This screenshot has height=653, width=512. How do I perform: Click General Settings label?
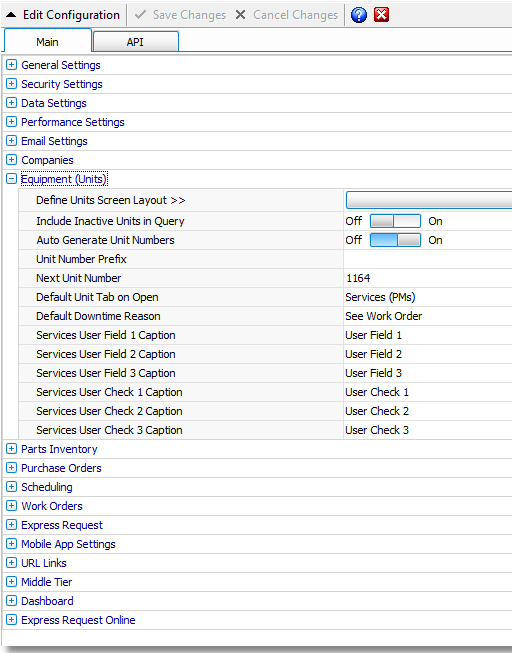point(61,65)
